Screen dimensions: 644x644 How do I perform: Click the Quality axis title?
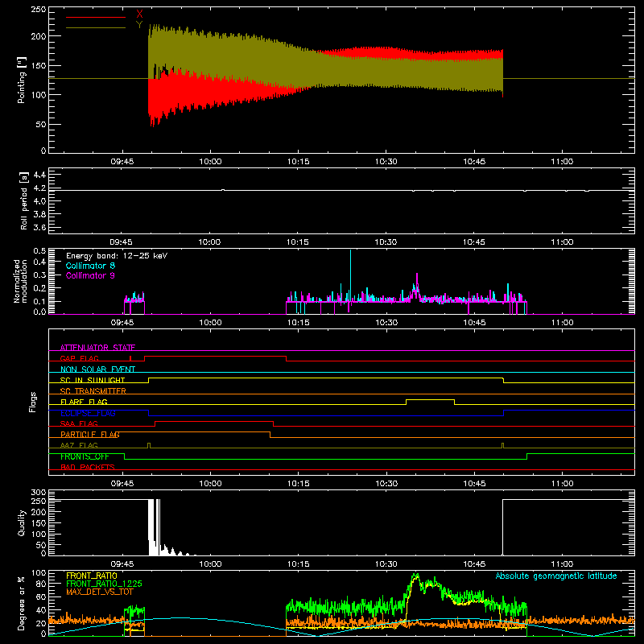point(22,522)
